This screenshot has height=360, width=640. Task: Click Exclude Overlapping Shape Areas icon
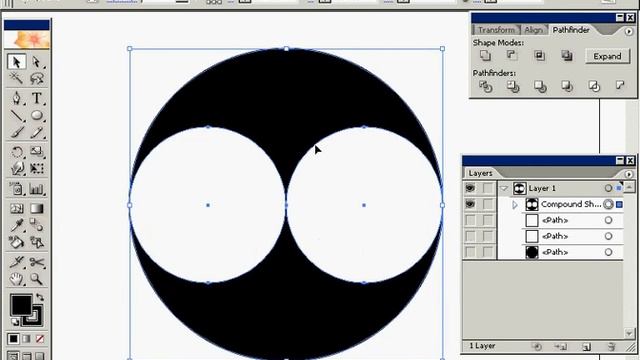567,56
